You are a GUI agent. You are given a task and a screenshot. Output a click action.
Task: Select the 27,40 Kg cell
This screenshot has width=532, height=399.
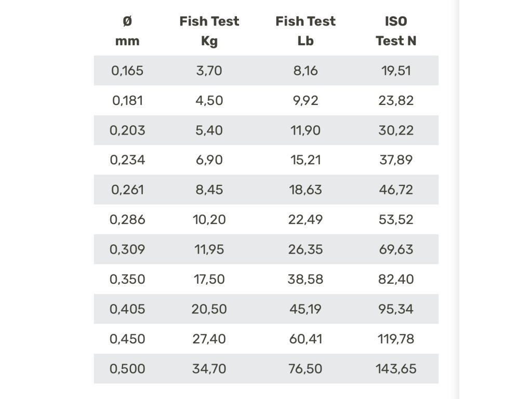(209, 339)
